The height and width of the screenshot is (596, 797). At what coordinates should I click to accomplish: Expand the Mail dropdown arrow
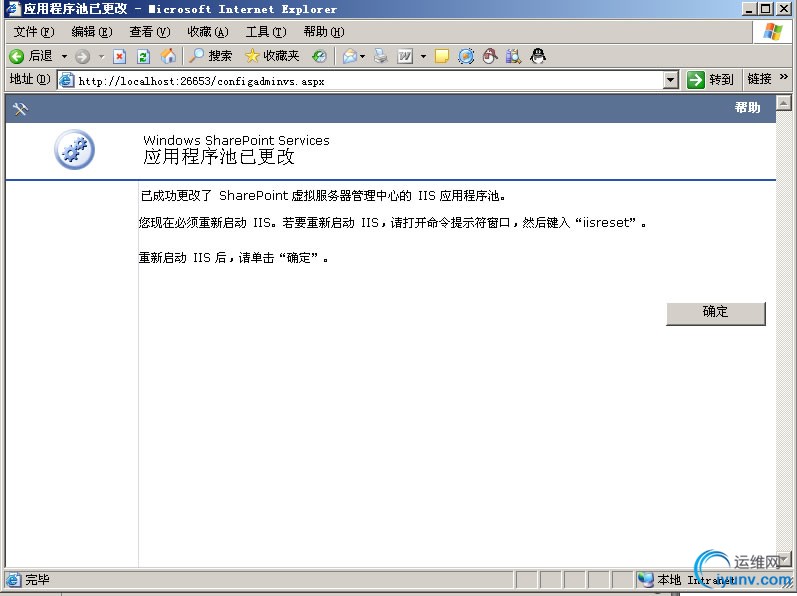coord(362,56)
